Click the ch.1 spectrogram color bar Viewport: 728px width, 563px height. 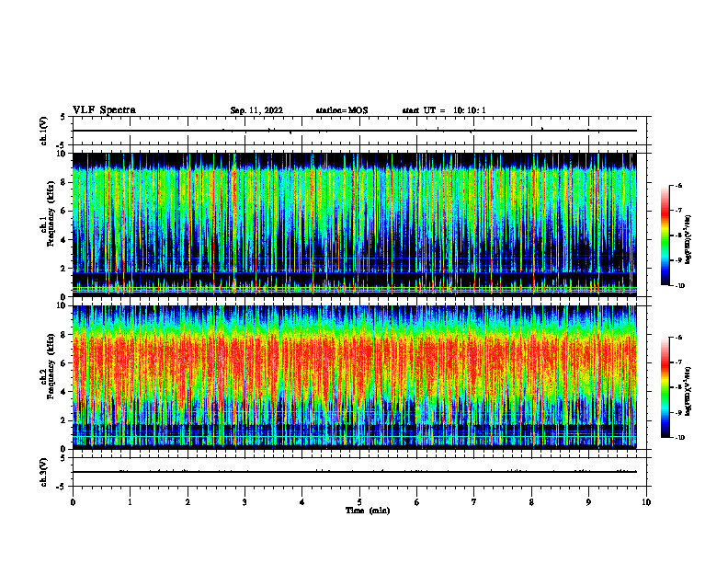tap(665, 236)
